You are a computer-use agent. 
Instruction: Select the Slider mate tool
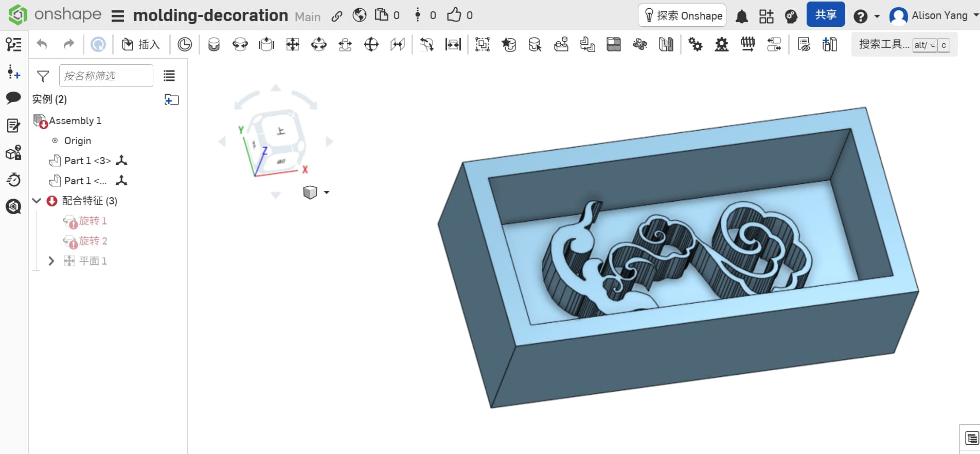coord(266,45)
